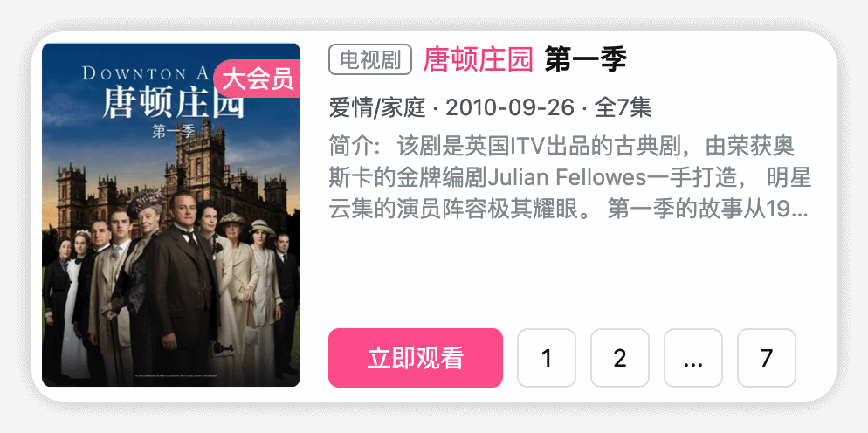The width and height of the screenshot is (868, 433).
Task: Select episode 7
Action: (x=767, y=358)
